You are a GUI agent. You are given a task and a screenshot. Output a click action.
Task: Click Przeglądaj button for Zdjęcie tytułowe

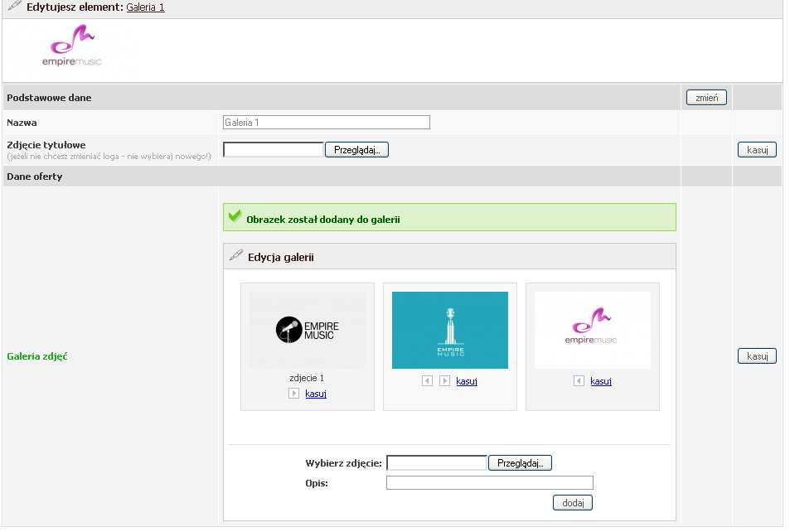click(x=356, y=150)
